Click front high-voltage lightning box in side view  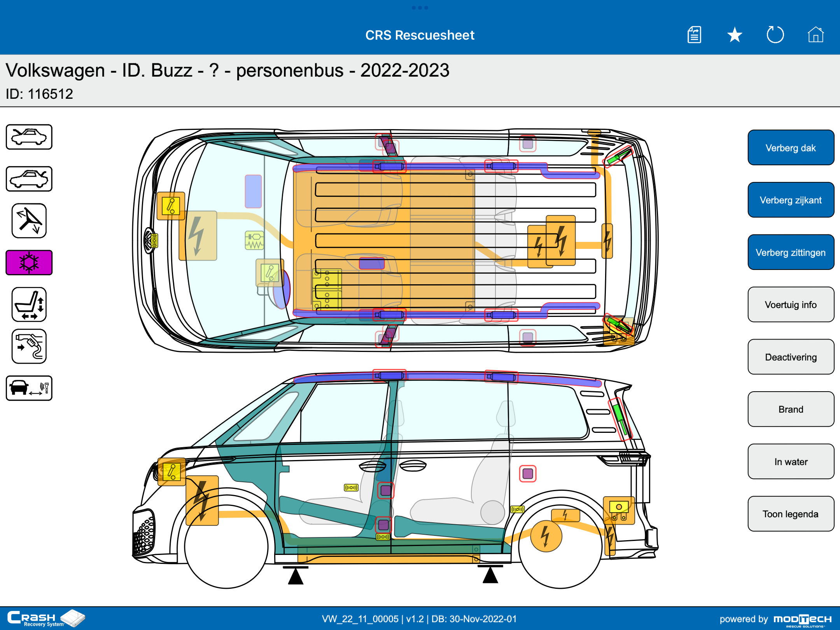tap(202, 500)
